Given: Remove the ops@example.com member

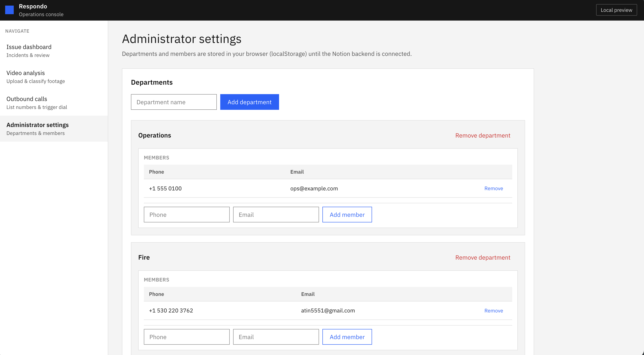Looking at the screenshot, I should [x=494, y=188].
